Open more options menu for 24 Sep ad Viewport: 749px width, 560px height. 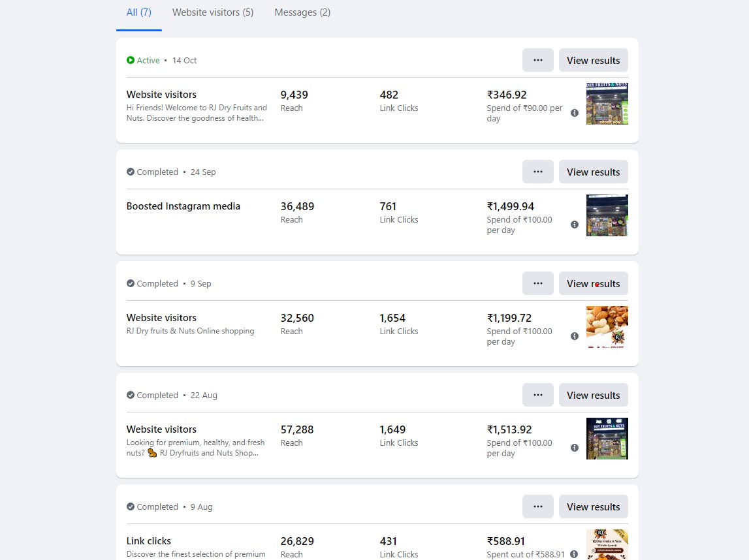538,172
